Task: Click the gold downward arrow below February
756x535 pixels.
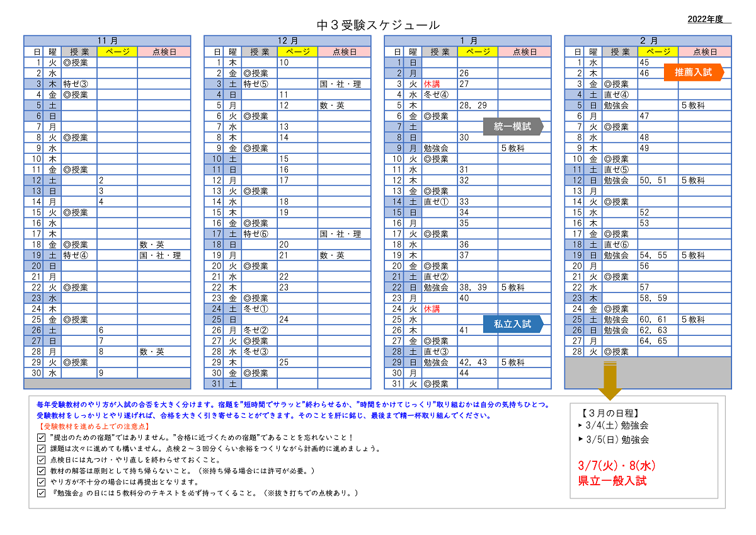Action: [x=609, y=381]
